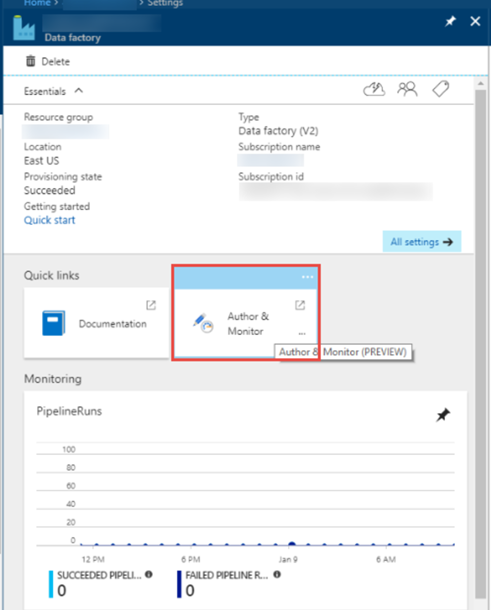The width and height of the screenshot is (491, 610).
Task: Click the 'FAILED PIPELINE R...' legend label
Action: (x=227, y=575)
